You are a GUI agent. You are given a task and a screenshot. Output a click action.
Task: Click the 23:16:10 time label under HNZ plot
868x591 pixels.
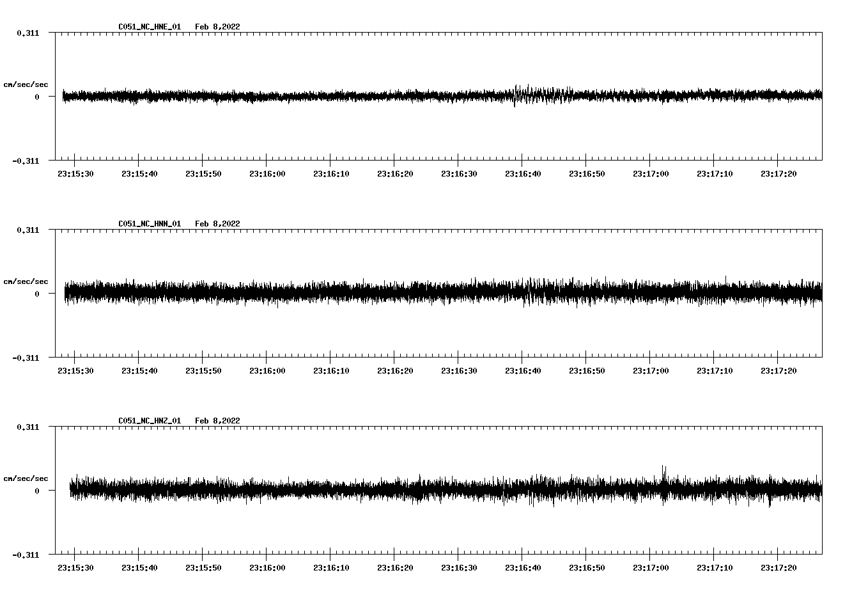coord(331,568)
